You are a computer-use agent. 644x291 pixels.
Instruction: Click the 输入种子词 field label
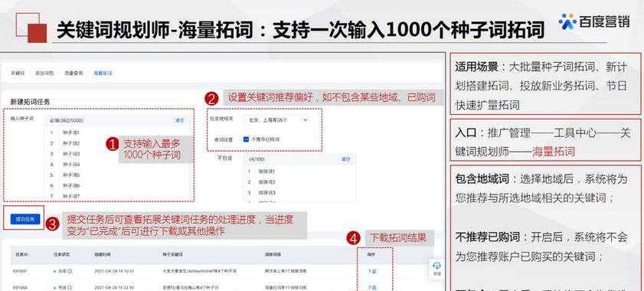[x=22, y=119]
